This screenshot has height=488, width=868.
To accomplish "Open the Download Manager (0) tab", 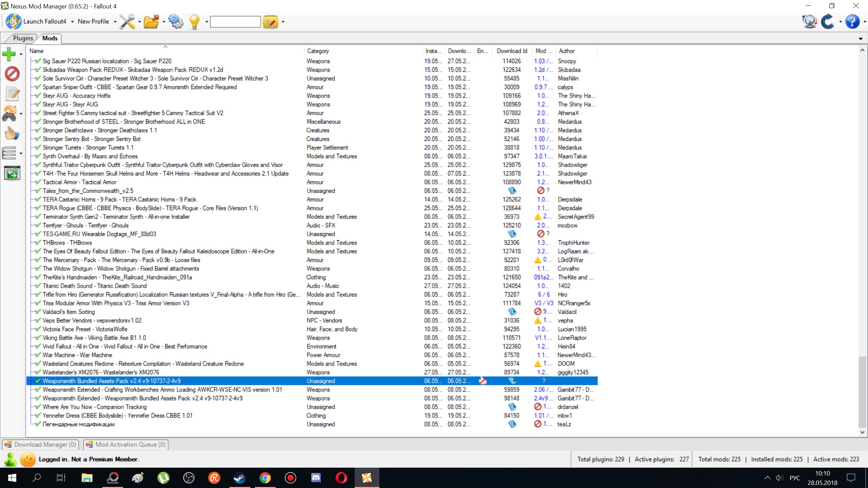I will (x=41, y=444).
